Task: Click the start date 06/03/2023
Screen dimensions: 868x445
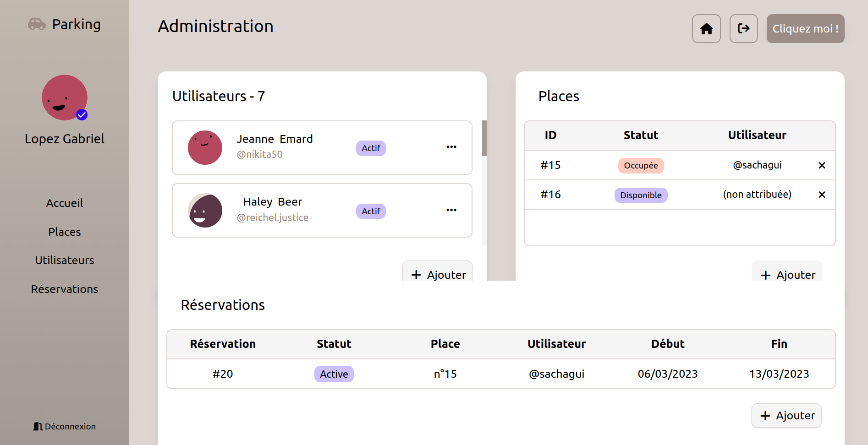Action: point(668,374)
